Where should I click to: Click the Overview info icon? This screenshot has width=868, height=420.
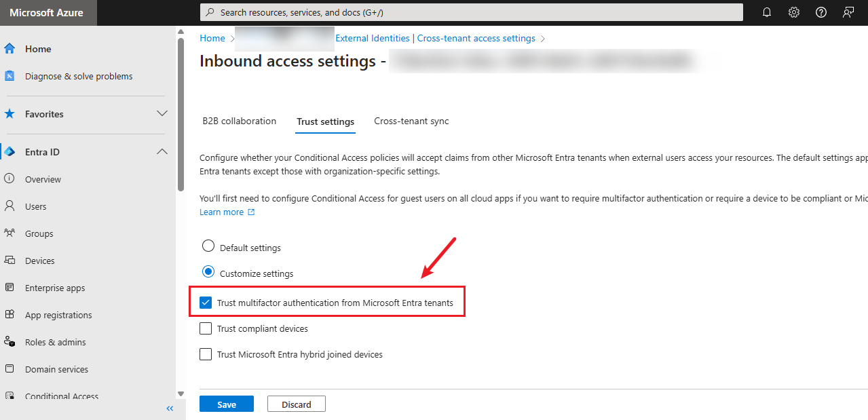pos(10,179)
